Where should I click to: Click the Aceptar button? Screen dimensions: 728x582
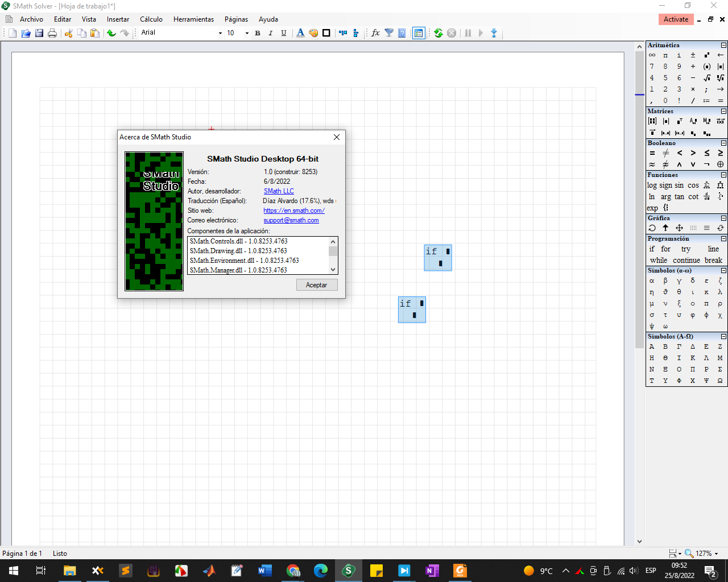tap(317, 285)
